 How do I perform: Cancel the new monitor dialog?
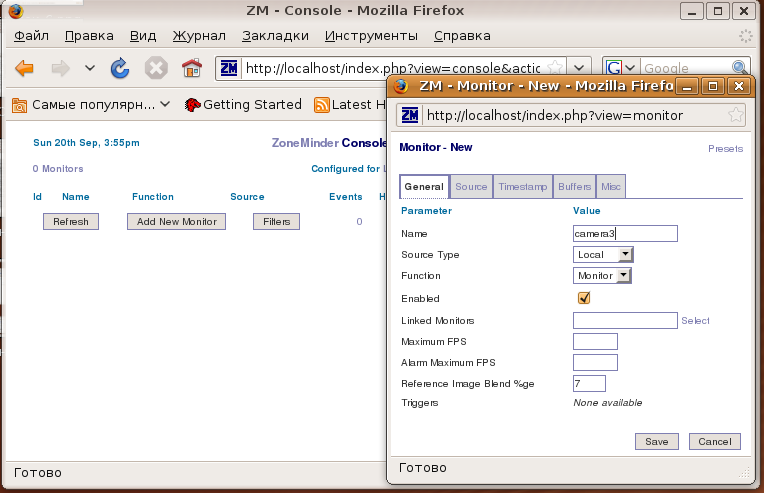(715, 441)
